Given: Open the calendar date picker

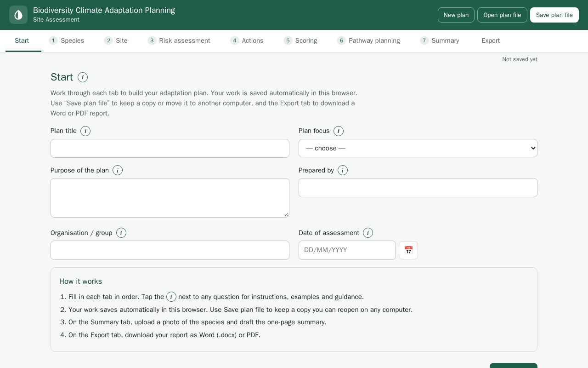Looking at the screenshot, I should click(408, 250).
